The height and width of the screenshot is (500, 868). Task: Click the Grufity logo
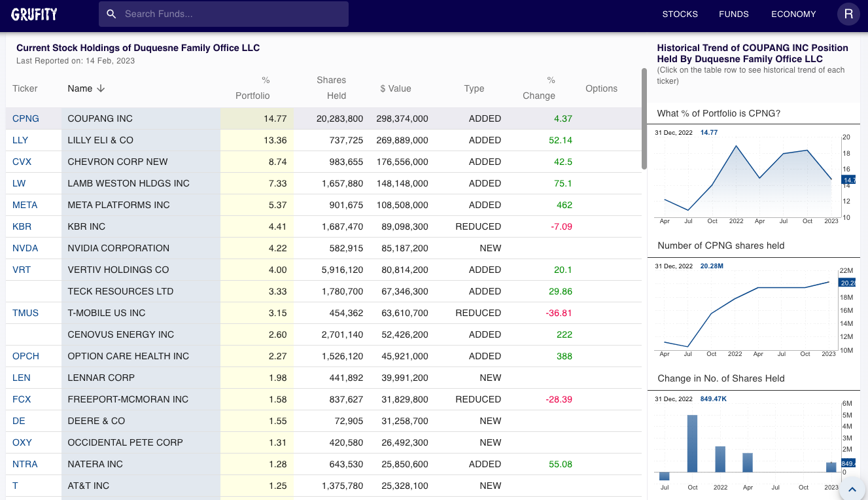(34, 14)
